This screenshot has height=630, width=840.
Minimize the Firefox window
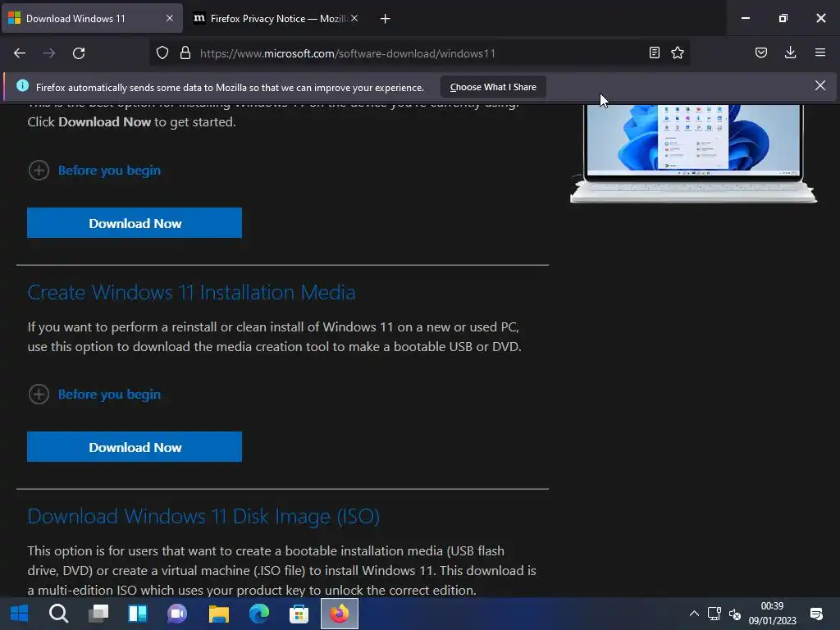[x=745, y=18]
